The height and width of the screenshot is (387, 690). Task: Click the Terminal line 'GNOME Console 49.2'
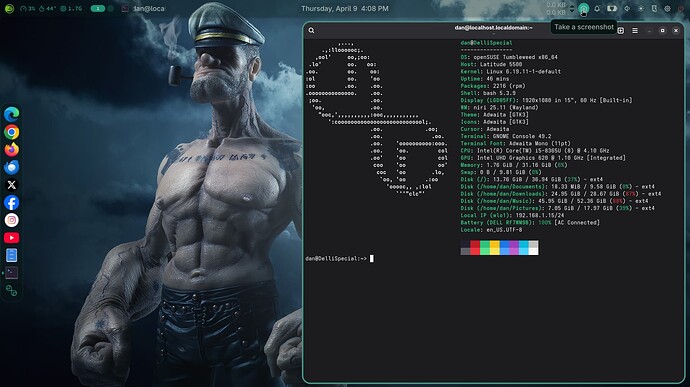(506, 136)
